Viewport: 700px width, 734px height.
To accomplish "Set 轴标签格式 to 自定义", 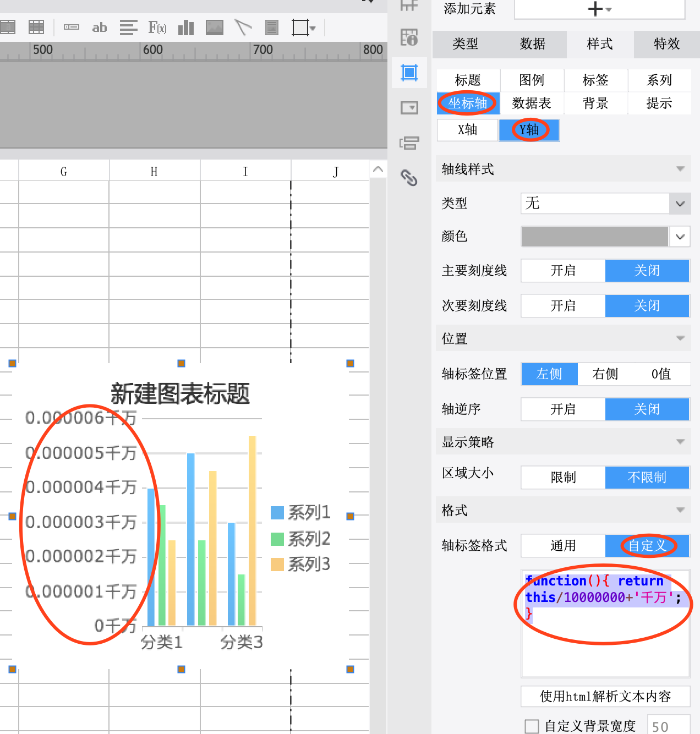I will (647, 546).
